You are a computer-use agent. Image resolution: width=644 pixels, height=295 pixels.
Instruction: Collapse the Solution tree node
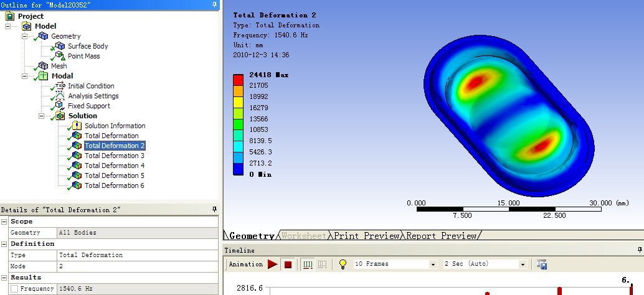coord(41,116)
